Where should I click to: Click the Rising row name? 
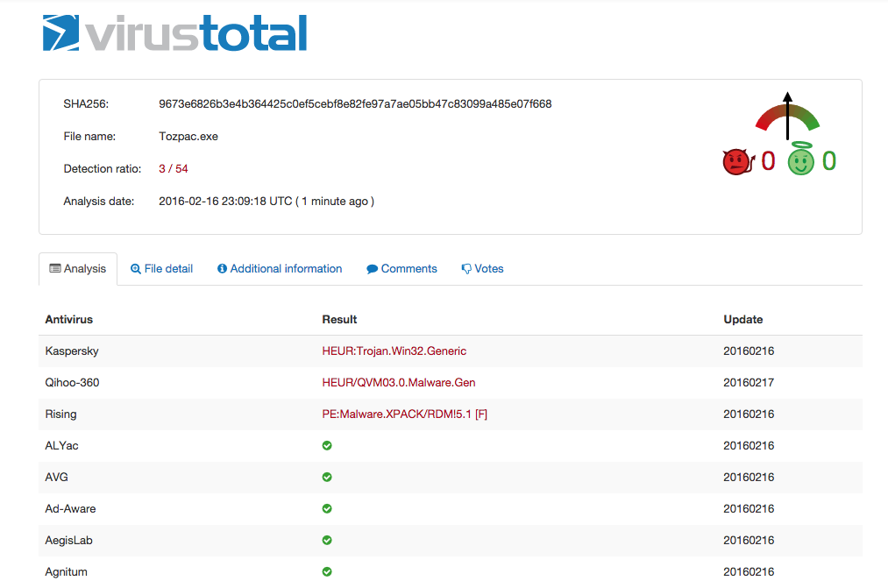pyautogui.click(x=61, y=414)
